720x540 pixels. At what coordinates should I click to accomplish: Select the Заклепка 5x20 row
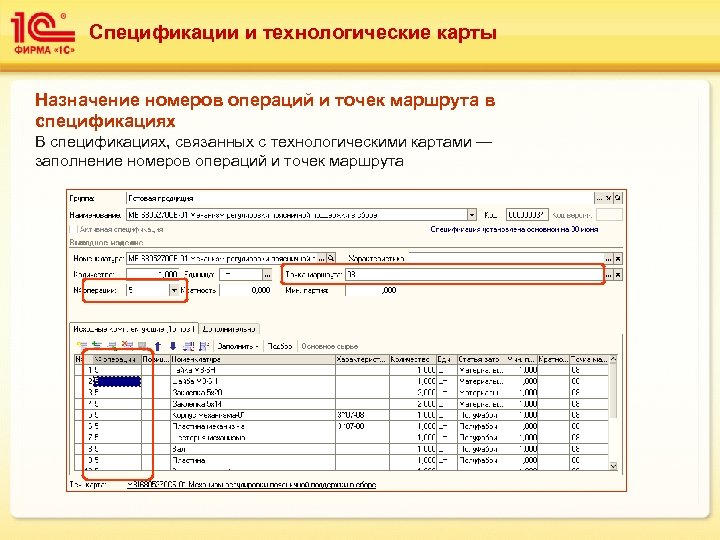pyautogui.click(x=342, y=392)
